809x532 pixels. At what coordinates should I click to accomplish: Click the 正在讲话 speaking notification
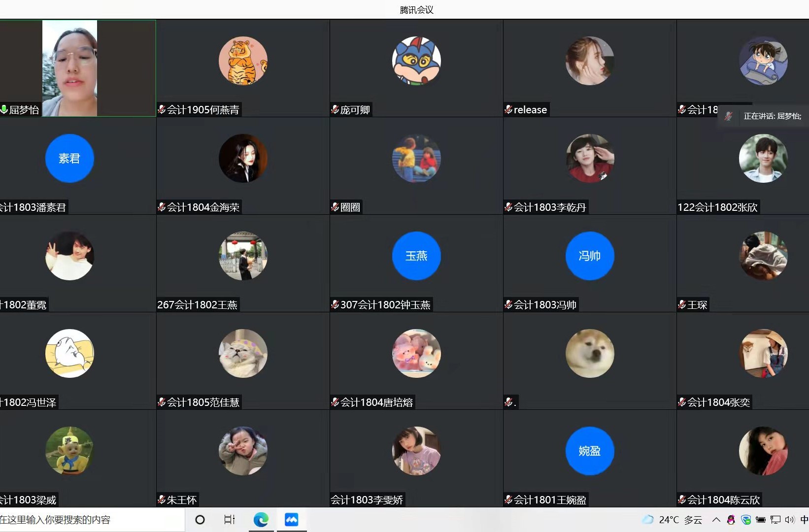(x=764, y=116)
